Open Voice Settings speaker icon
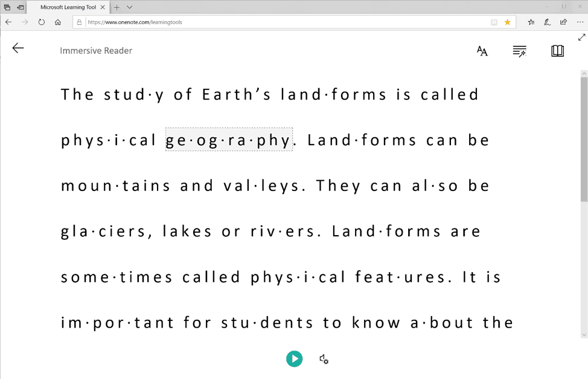Image resolution: width=588 pixels, height=379 pixels. [x=324, y=359]
